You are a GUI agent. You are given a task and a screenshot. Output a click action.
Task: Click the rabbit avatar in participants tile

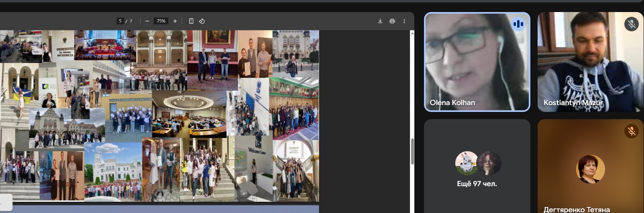coord(466,163)
